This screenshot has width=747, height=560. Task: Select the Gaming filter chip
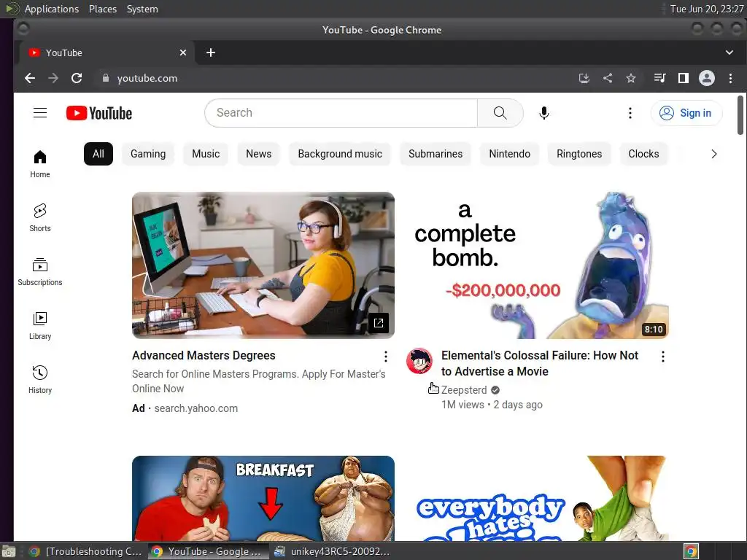[x=148, y=154]
